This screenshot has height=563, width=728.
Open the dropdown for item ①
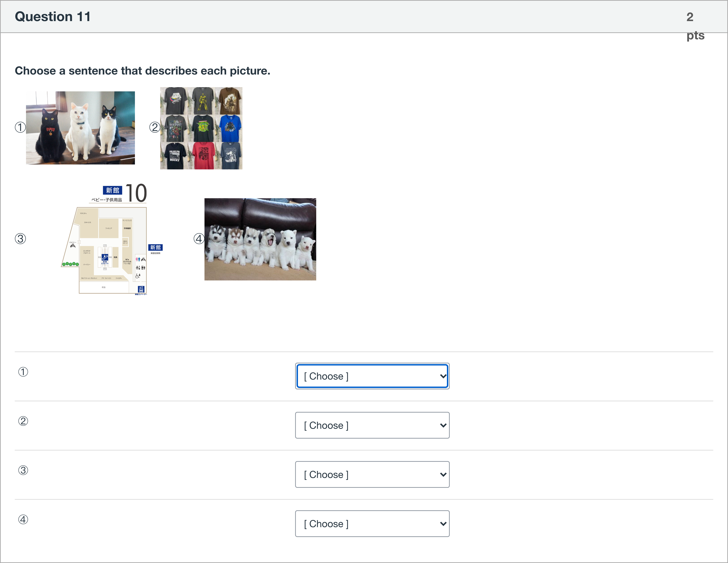(x=372, y=376)
